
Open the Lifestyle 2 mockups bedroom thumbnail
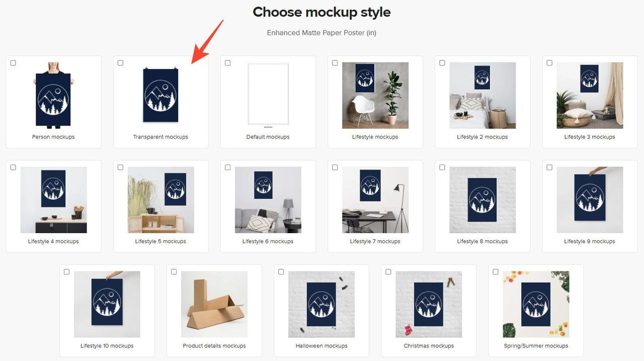click(482, 95)
